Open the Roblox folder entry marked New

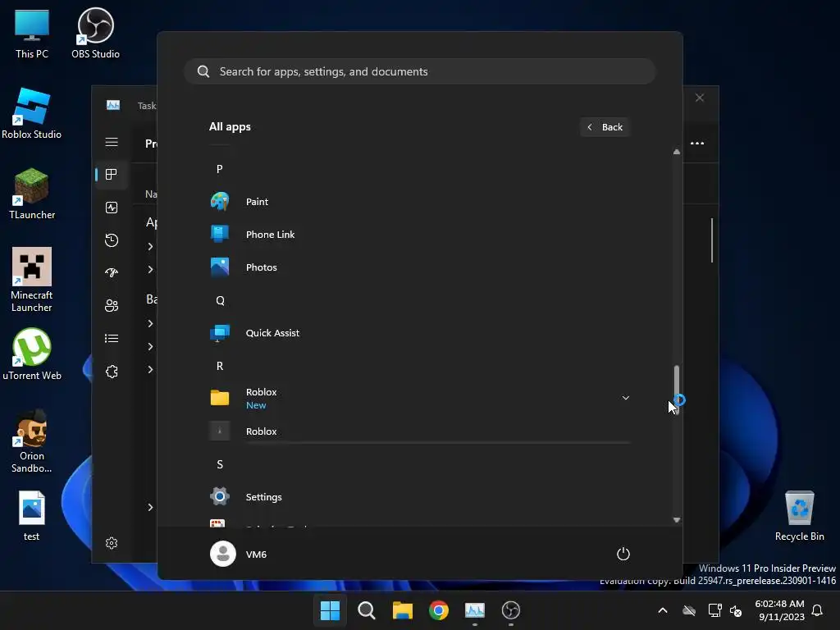[420, 398]
